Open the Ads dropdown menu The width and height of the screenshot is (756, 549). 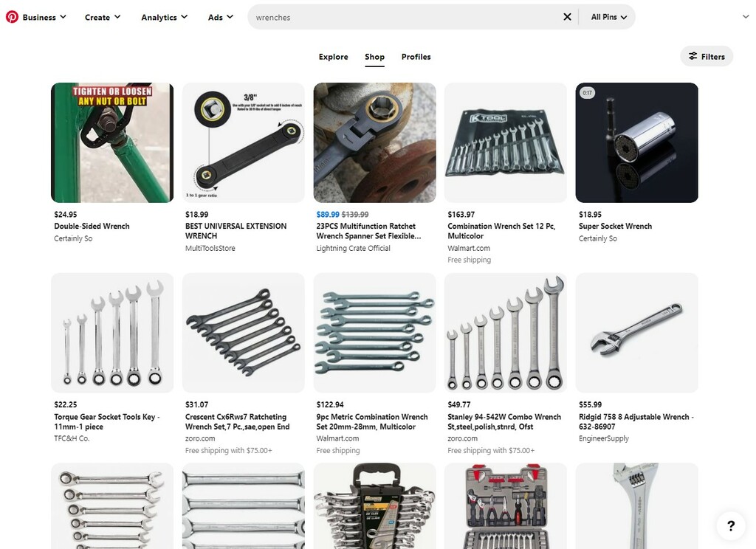coord(221,18)
